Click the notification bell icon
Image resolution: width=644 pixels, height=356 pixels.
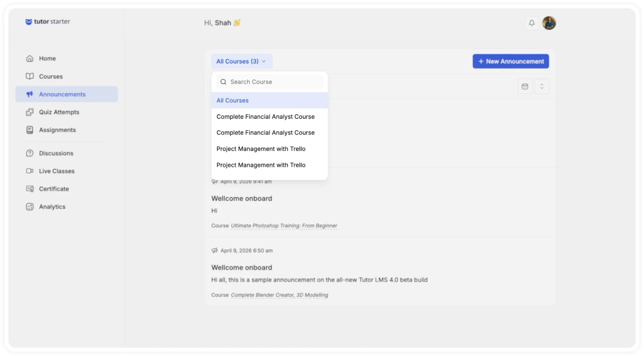(x=532, y=23)
